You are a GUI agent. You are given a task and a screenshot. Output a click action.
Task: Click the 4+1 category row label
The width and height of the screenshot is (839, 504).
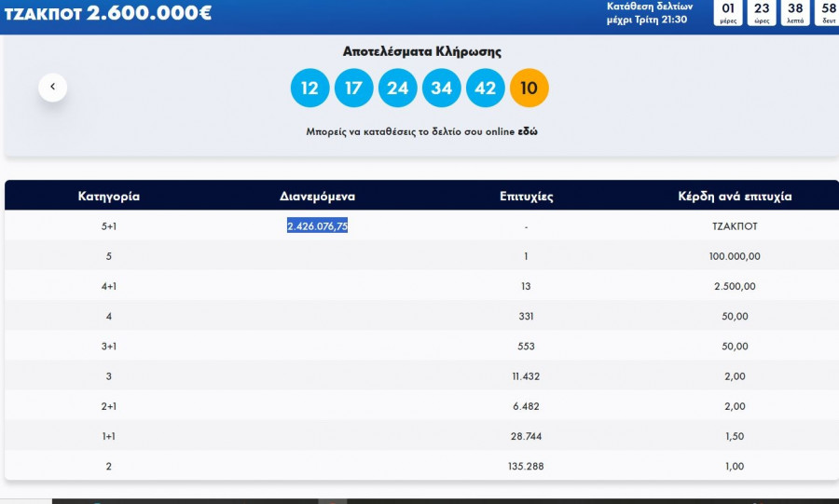click(x=108, y=286)
